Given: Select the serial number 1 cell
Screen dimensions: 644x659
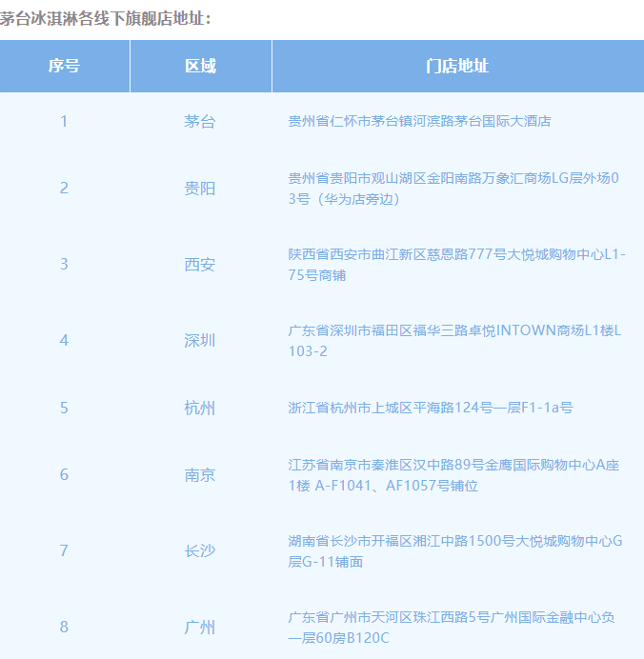Looking at the screenshot, I should (x=64, y=122).
